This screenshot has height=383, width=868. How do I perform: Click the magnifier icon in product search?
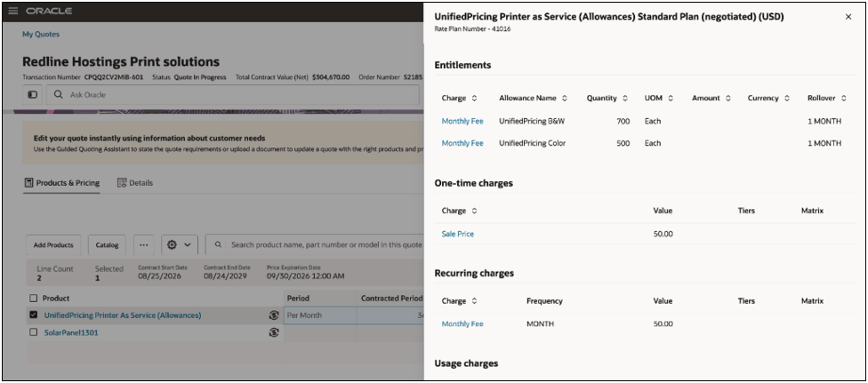218,244
